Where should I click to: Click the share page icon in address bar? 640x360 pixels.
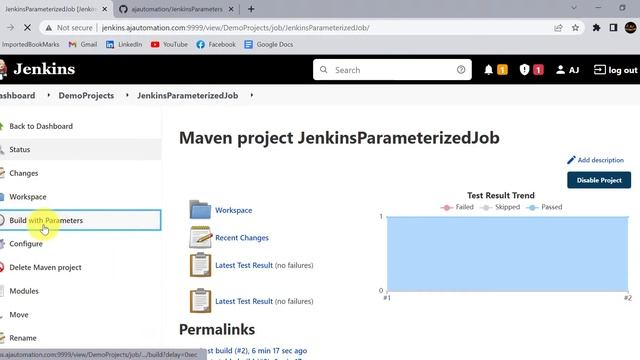(558, 28)
